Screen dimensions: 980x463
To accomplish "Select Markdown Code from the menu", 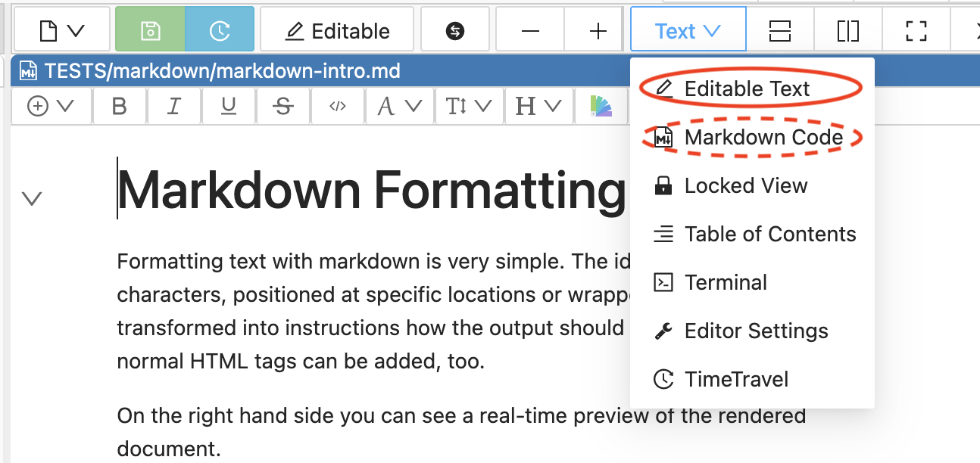I will [763, 137].
